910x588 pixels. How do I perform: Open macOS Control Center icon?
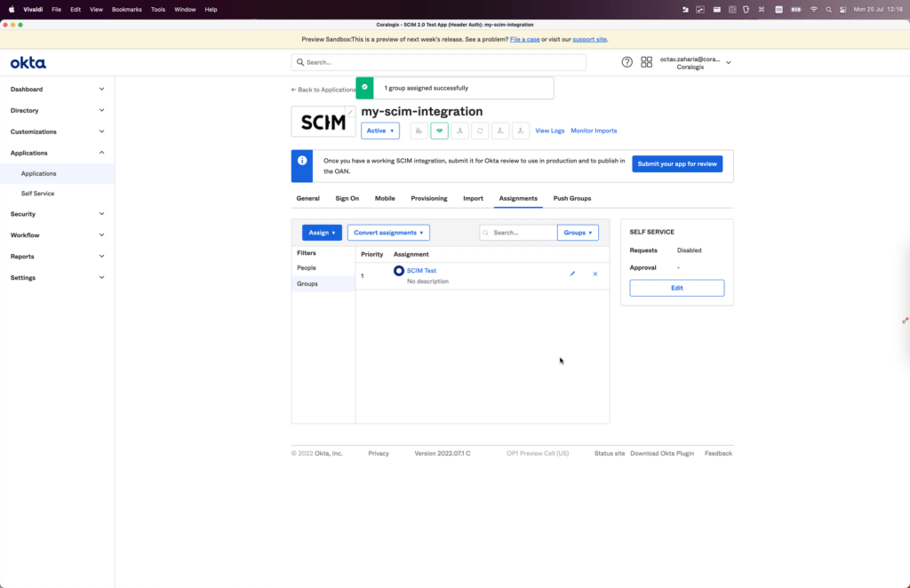click(842, 9)
